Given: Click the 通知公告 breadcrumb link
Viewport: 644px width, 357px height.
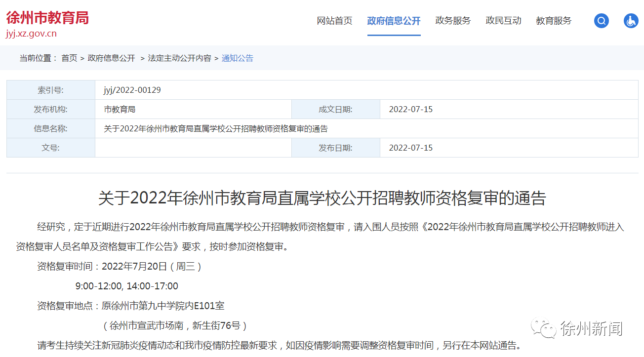Looking at the screenshot, I should tap(237, 58).
